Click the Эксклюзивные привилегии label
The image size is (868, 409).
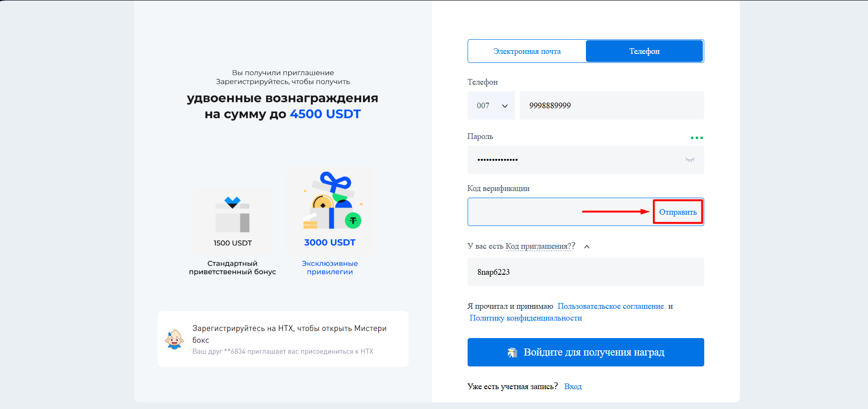330,268
